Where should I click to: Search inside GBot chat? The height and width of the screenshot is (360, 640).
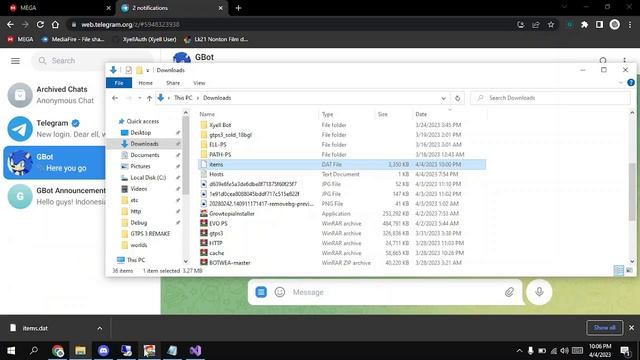(603, 61)
